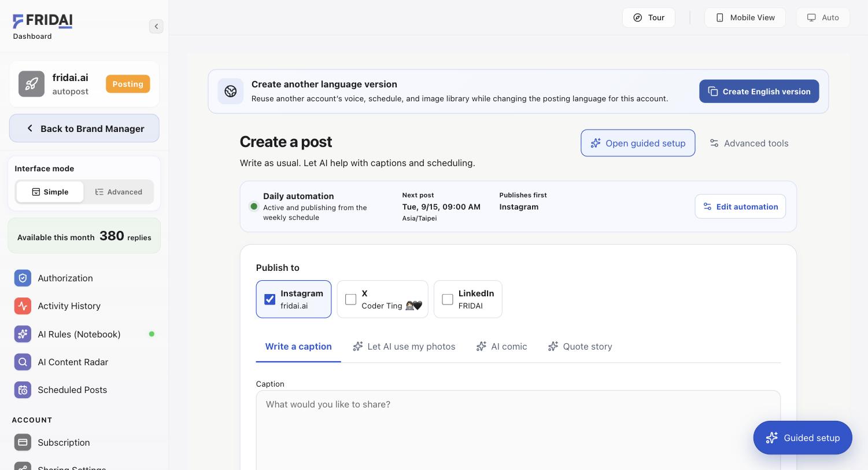This screenshot has width=868, height=470.
Task: Click the floating Guided setup button
Action: [x=803, y=438]
